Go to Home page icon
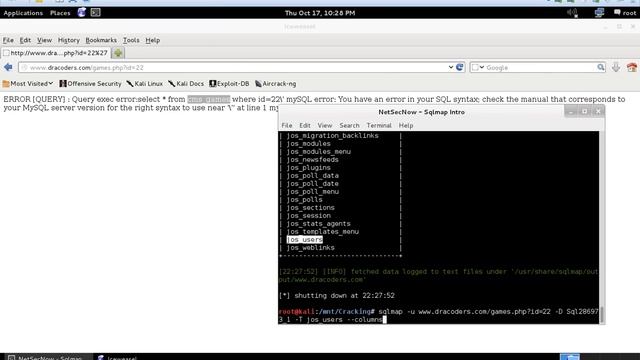The image size is (640, 360). pyautogui.click(x=632, y=67)
